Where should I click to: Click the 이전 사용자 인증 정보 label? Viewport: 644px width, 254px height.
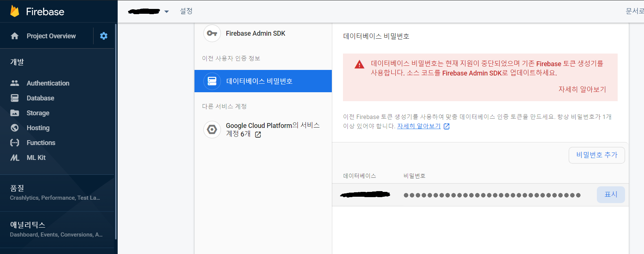[x=231, y=58]
